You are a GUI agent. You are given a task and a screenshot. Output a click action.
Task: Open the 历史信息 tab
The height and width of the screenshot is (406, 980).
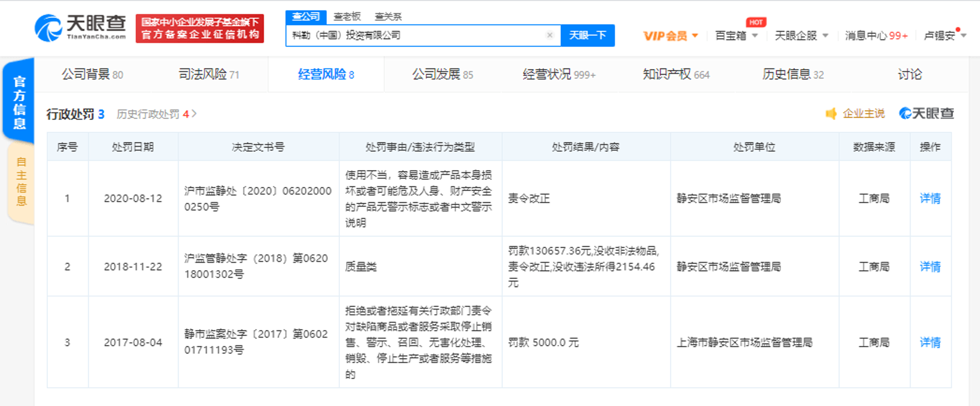click(x=793, y=75)
